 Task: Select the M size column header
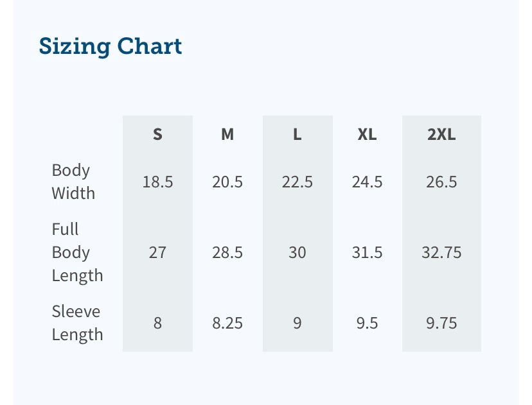tap(227, 134)
